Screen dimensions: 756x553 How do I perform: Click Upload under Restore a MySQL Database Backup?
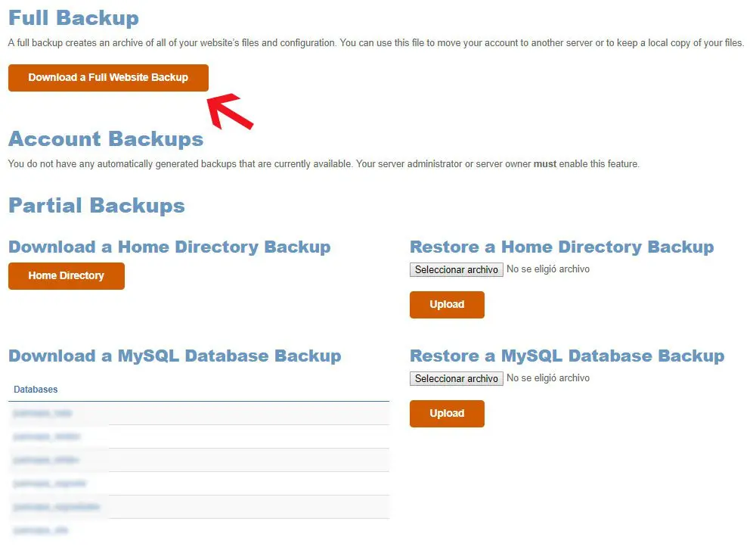click(x=447, y=413)
